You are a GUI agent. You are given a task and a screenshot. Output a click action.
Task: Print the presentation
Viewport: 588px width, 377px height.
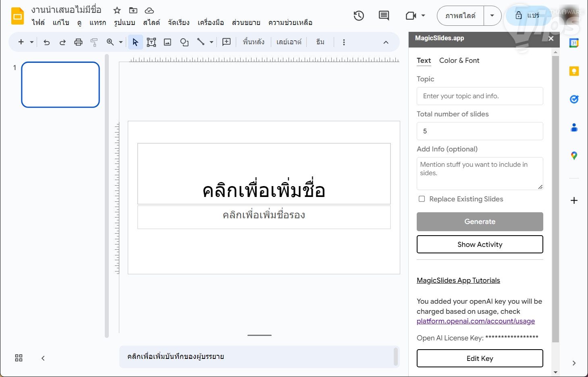click(x=78, y=42)
